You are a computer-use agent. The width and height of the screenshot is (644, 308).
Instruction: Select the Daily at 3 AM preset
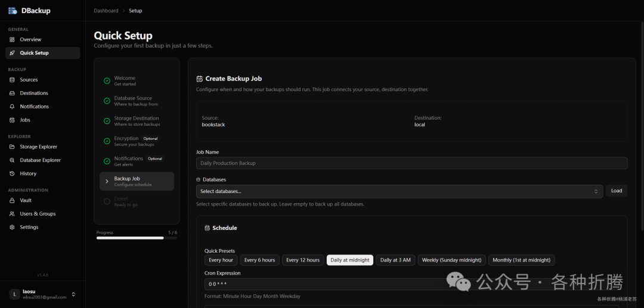click(395, 260)
